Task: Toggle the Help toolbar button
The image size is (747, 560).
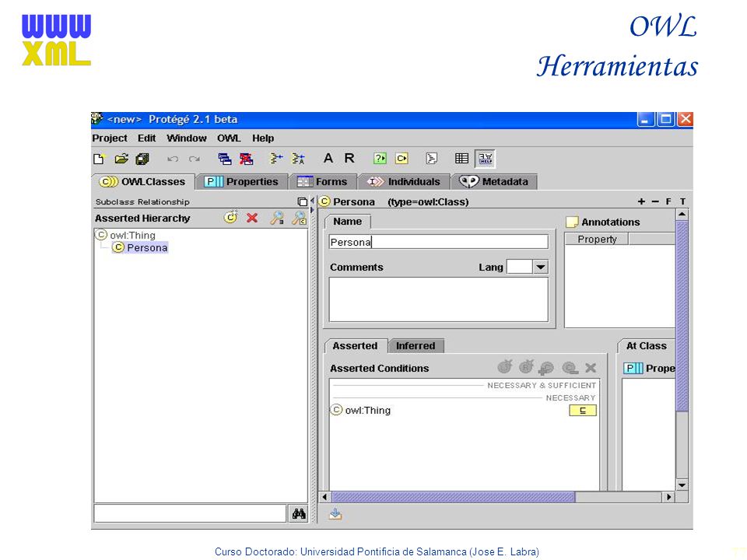Action: tap(486, 159)
